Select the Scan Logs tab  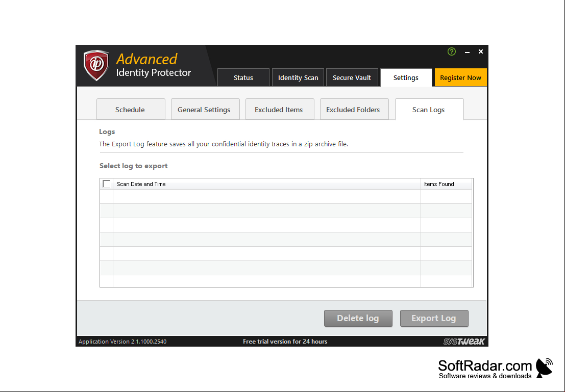[429, 109]
